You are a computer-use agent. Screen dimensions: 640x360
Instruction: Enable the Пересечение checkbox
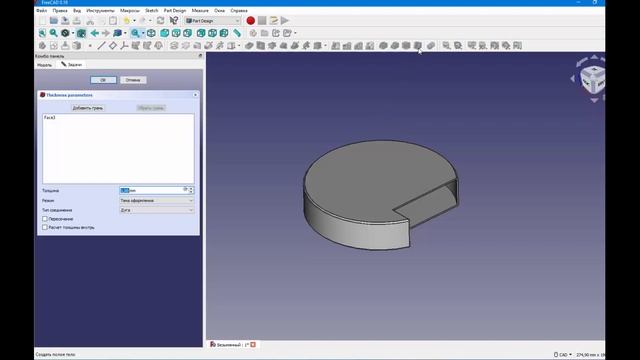45,219
